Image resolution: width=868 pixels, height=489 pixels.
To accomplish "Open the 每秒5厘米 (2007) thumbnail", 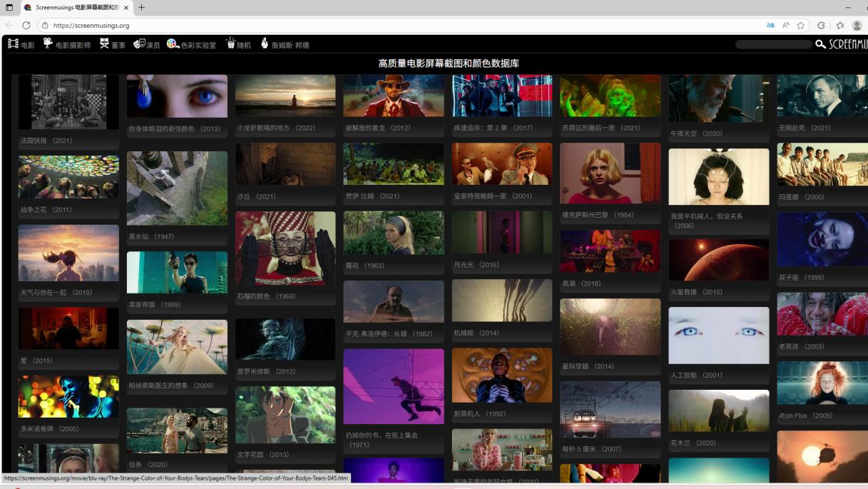I will (611, 409).
